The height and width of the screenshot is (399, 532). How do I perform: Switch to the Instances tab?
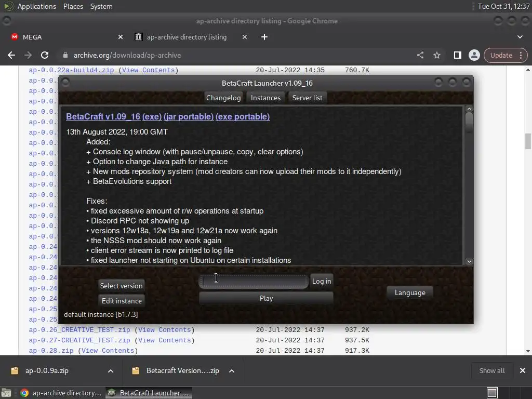(265, 98)
